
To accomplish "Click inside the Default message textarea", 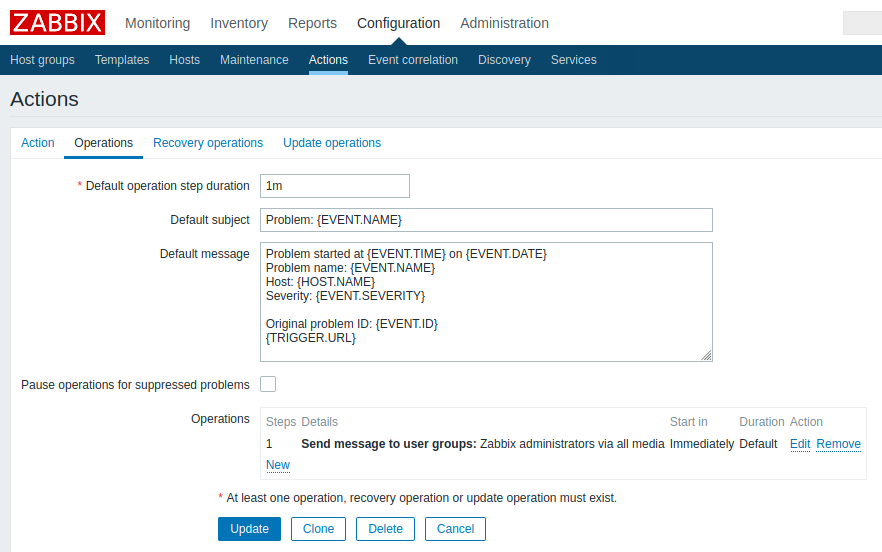I will (x=486, y=301).
